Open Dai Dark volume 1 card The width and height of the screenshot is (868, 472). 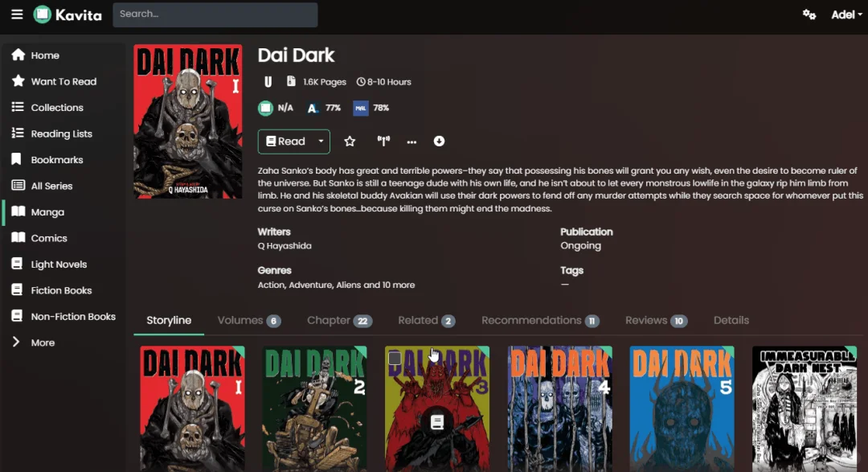click(x=192, y=408)
